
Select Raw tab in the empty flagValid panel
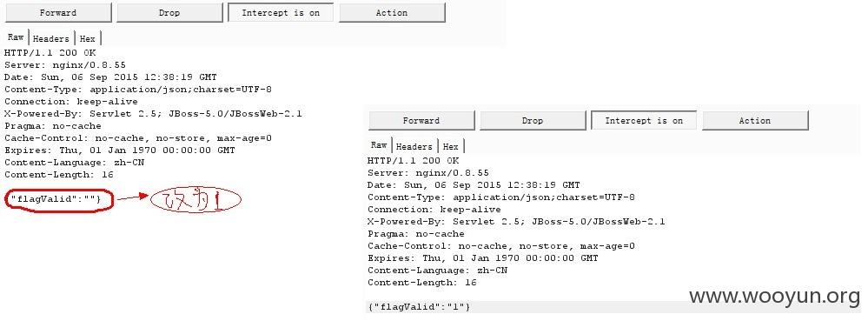16,37
